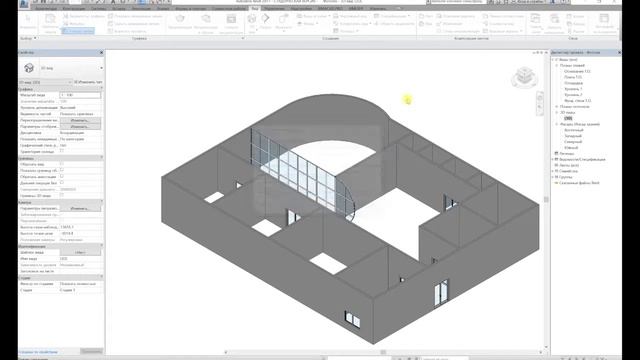
Task: Click Remove Hidden Lines tool
Action: (133, 24)
